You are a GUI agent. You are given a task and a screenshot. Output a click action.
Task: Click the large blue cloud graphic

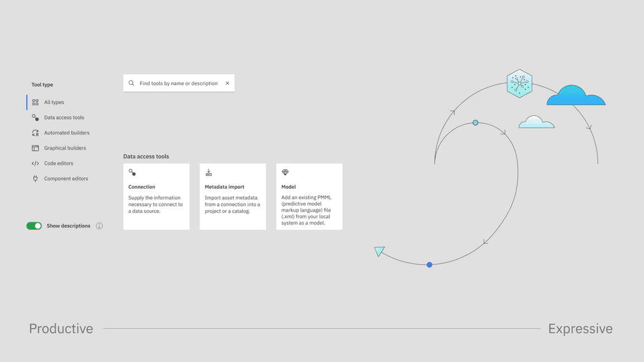click(x=576, y=96)
